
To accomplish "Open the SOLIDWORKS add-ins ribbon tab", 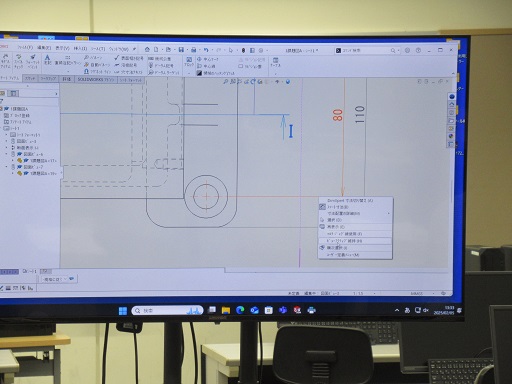I will point(96,79).
